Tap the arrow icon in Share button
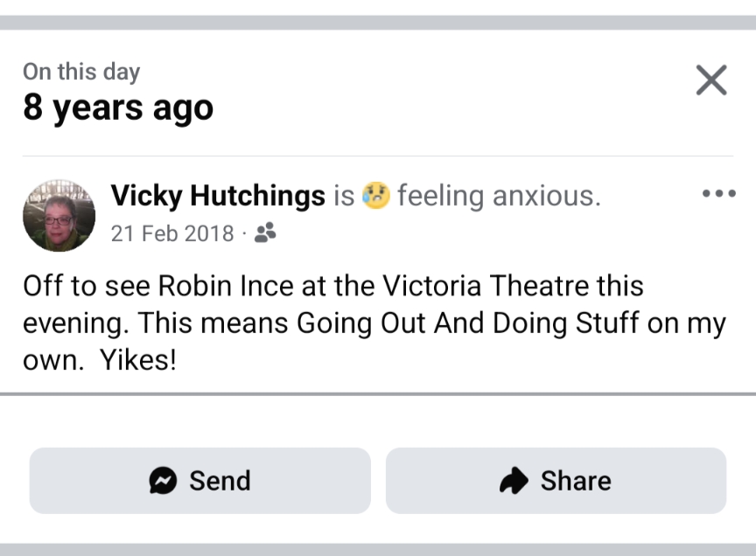Image resolution: width=756 pixels, height=556 pixels. 514,480
